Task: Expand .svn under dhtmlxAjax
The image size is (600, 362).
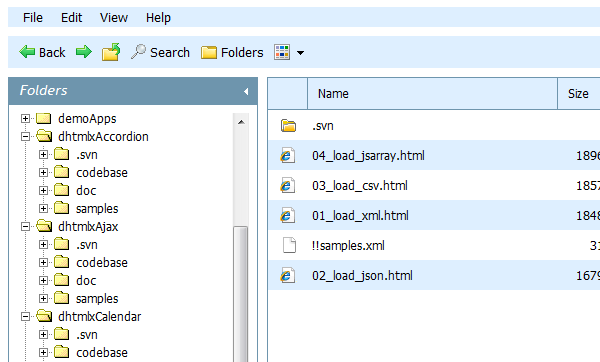Action: pyautogui.click(x=43, y=245)
